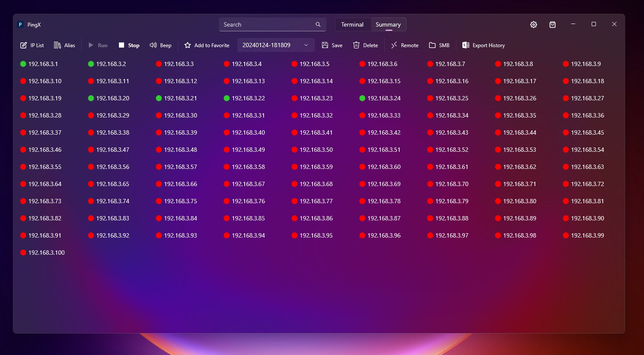Screen dimensions: 644x355
Task: Select host 192.168.3.24
Action: click(x=380, y=98)
